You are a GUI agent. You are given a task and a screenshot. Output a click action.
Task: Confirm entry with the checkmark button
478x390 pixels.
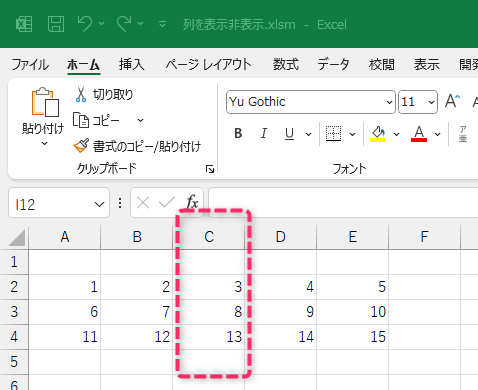click(167, 202)
